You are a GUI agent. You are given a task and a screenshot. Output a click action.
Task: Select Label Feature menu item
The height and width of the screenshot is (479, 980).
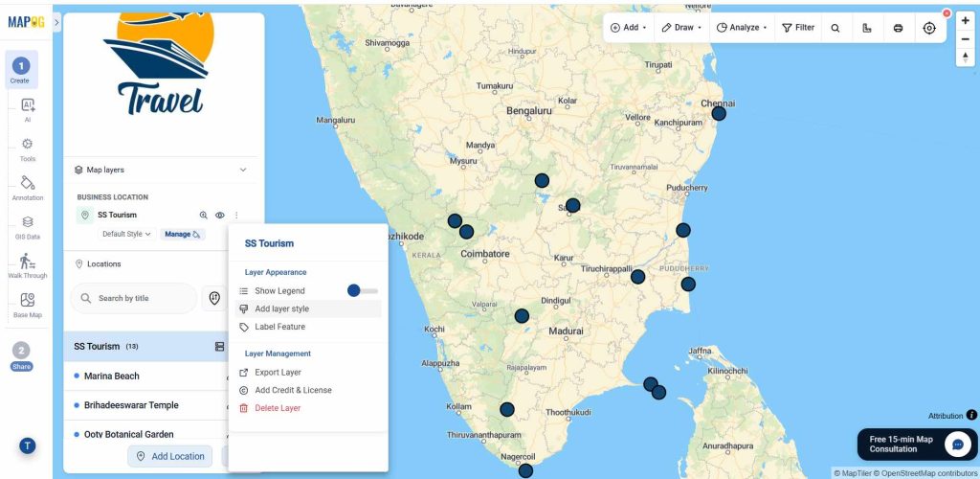308,327
